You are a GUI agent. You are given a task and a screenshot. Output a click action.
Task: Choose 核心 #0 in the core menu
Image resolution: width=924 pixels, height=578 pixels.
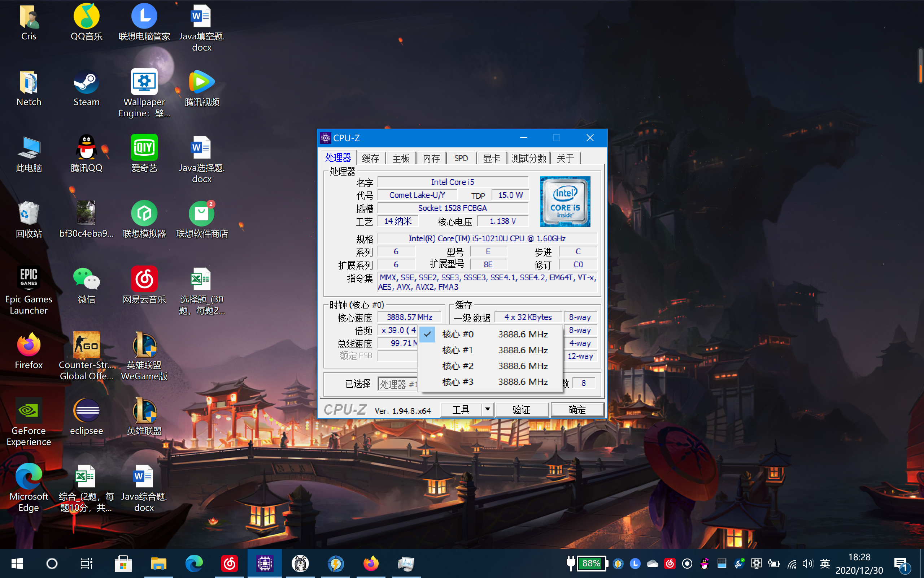[x=490, y=334]
